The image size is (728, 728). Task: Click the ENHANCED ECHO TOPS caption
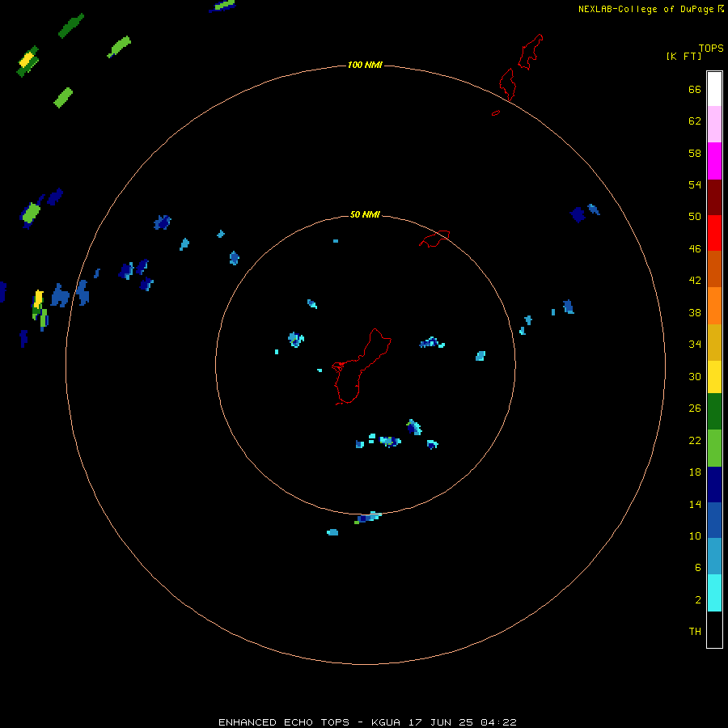284,722
